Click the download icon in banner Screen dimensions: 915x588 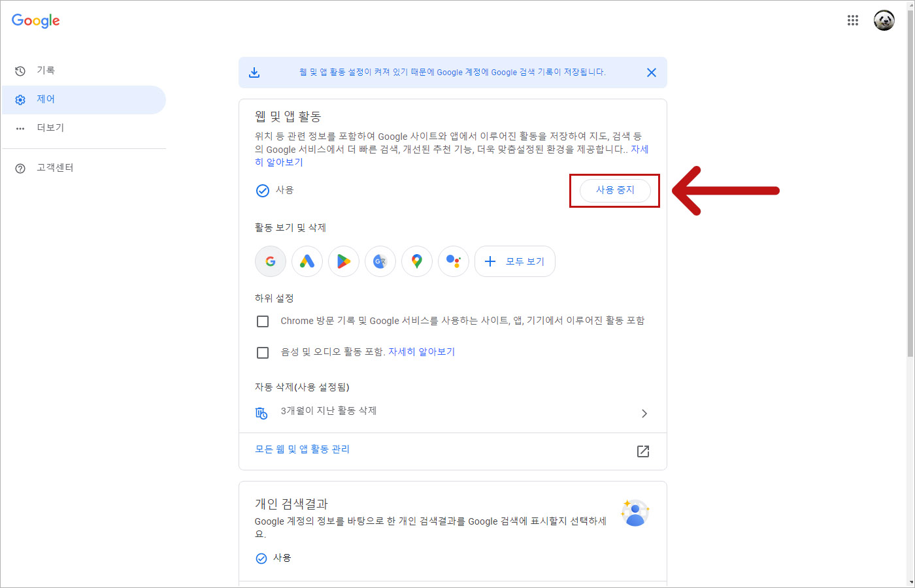pyautogui.click(x=254, y=73)
